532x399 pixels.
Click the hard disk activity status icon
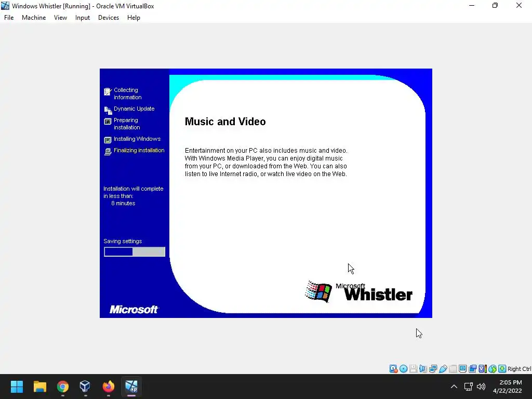394,369
